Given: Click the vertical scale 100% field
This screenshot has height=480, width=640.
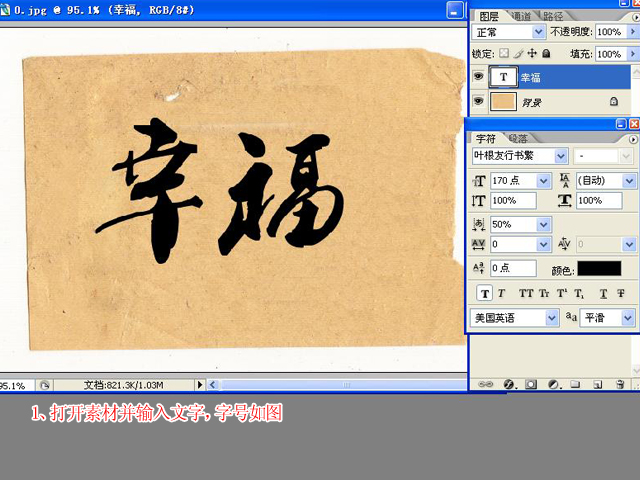Looking at the screenshot, I should coord(512,201).
